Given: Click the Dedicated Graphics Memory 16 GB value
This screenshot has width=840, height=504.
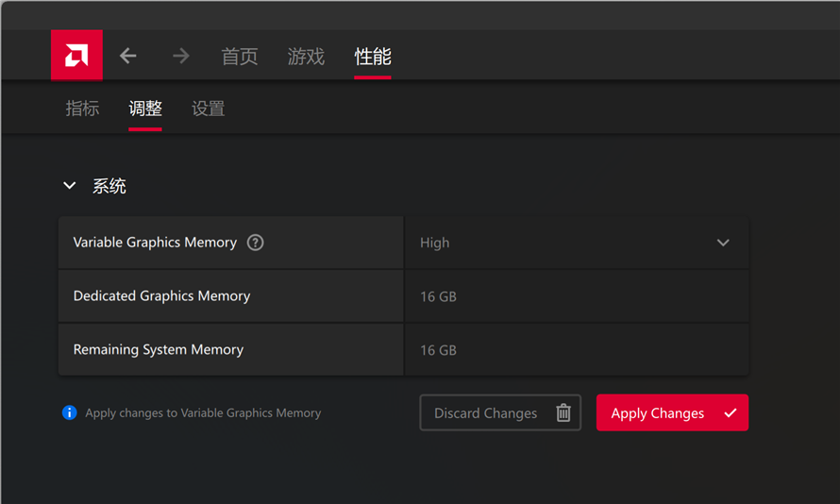Looking at the screenshot, I should pyautogui.click(x=438, y=296).
